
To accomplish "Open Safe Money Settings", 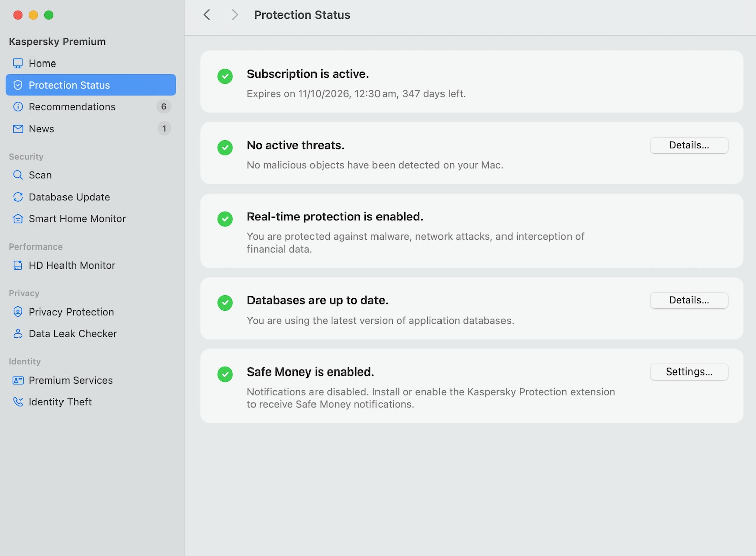I will click(688, 372).
